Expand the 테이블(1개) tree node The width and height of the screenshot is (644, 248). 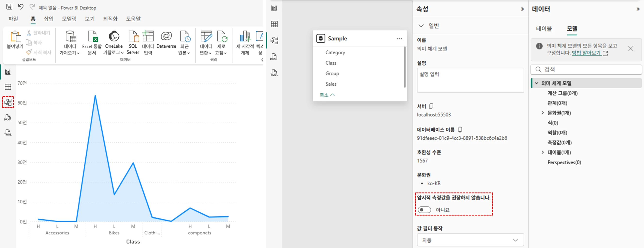click(x=543, y=152)
